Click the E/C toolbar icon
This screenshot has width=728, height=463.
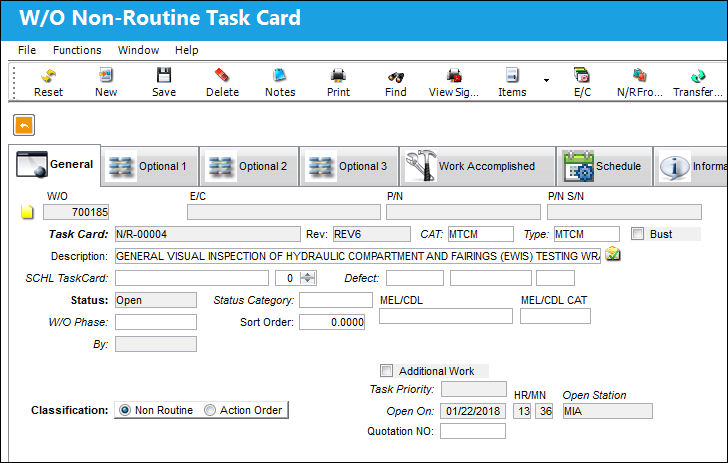click(x=582, y=75)
